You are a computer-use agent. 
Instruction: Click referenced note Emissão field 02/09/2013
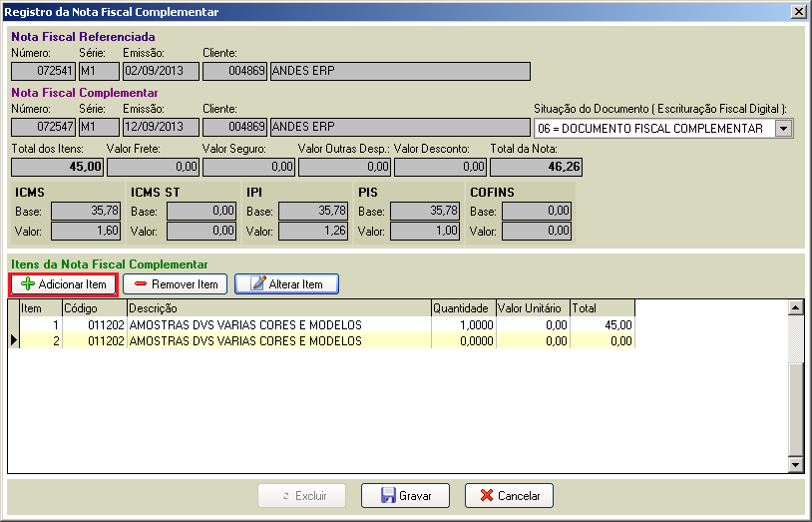(x=161, y=71)
